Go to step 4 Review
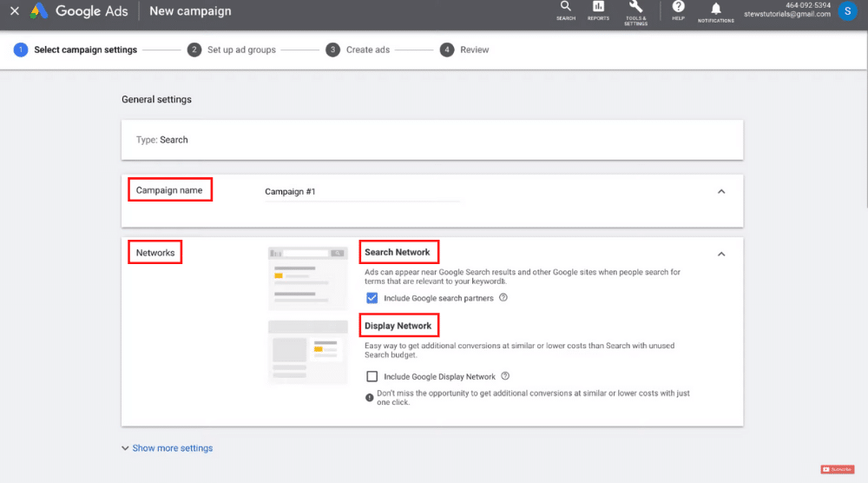868x483 pixels. 464,50
